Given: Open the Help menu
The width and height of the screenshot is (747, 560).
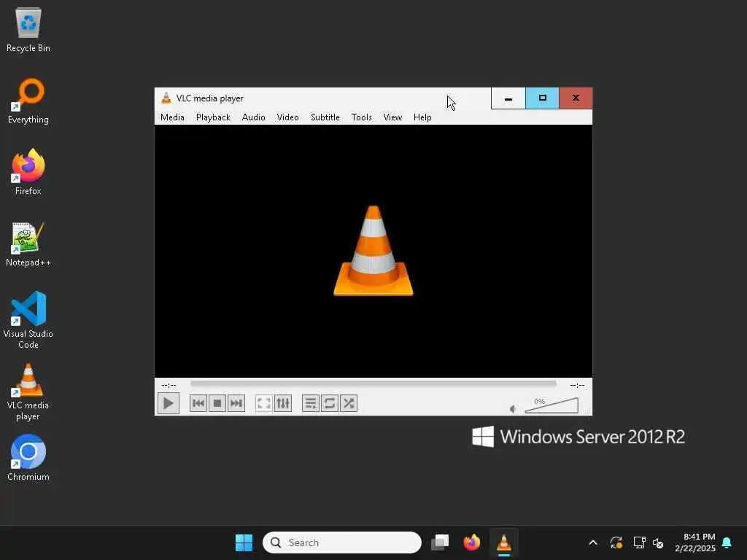Looking at the screenshot, I should click(422, 117).
